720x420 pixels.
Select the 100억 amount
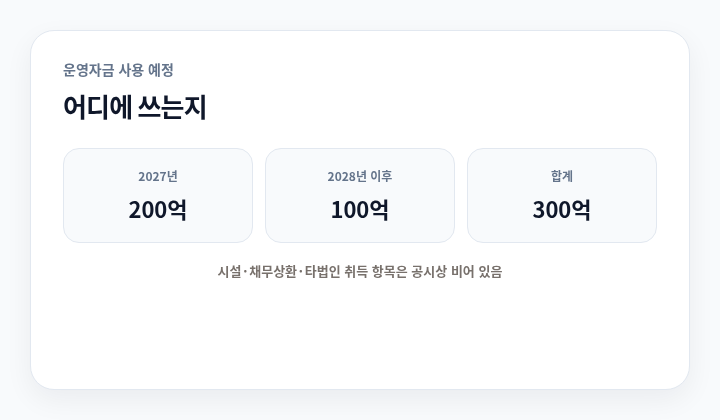click(360, 210)
